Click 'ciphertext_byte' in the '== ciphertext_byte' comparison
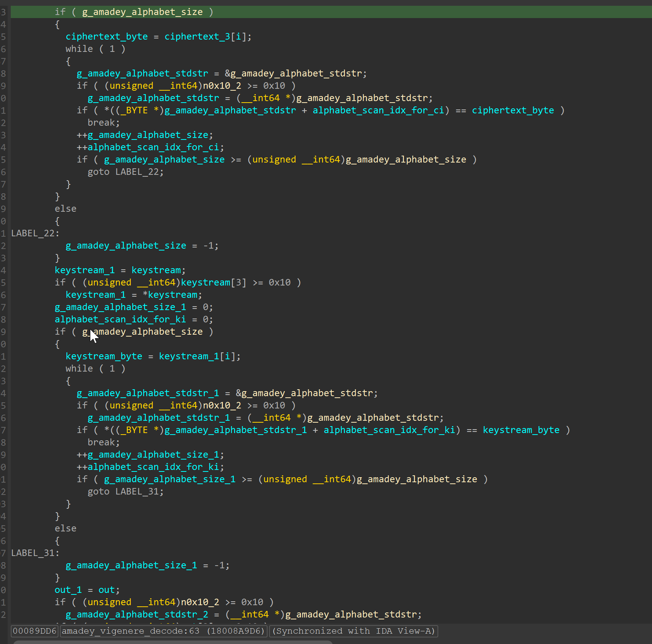652x644 pixels. point(513,110)
